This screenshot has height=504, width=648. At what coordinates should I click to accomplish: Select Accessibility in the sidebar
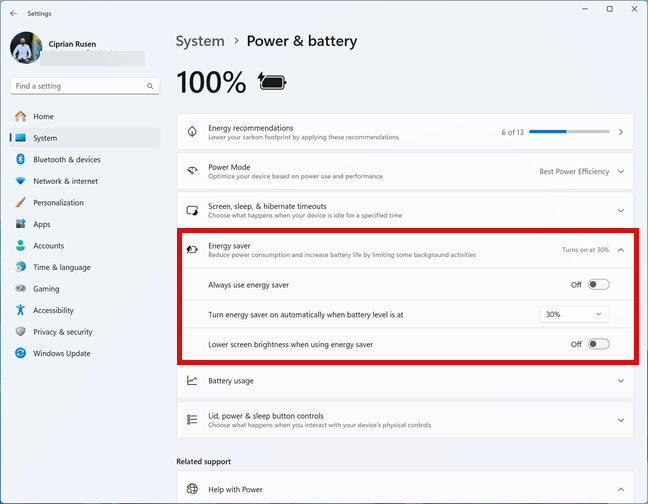[x=85, y=310]
